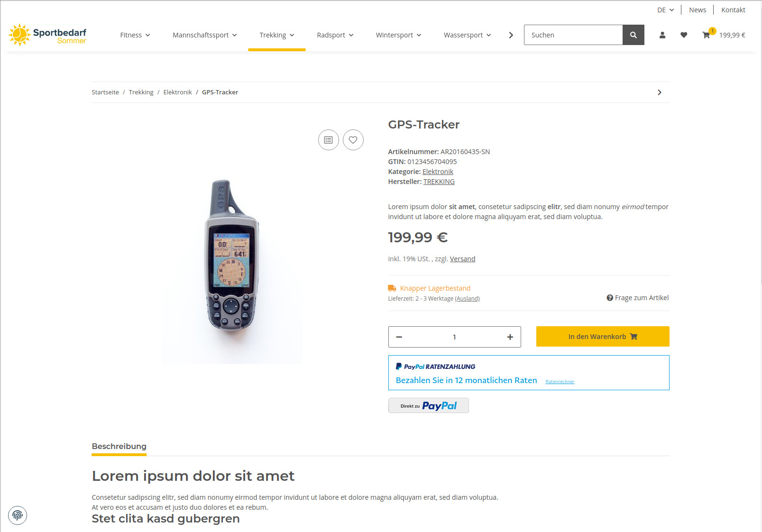
Task: Show more categories with right arrow
Action: click(511, 35)
